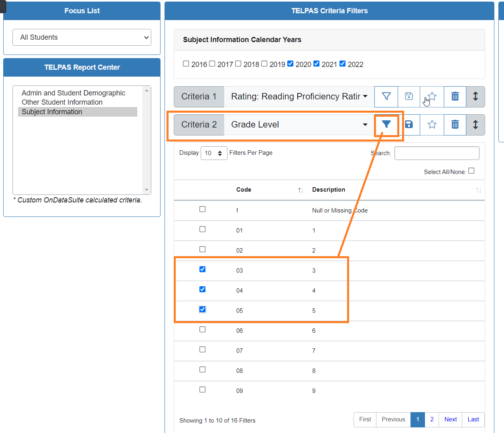504x433 pixels.
Task: Delete Criteria 2 using the trash icon
Action: [x=455, y=125]
